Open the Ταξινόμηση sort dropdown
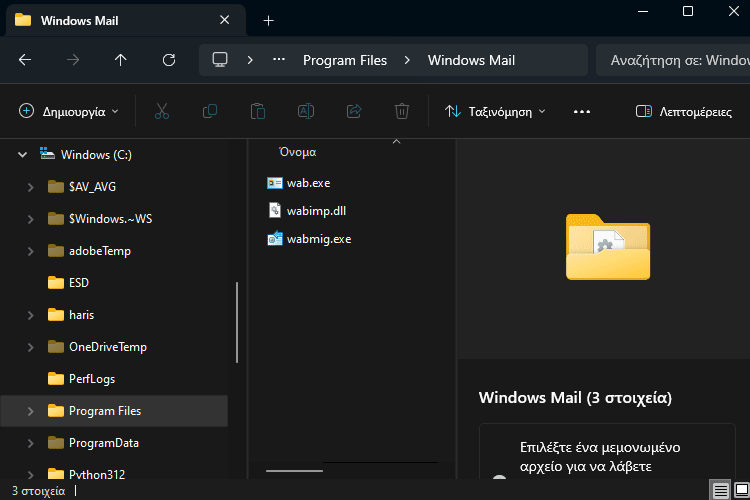Screen dimensions: 750x500 pyautogui.click(x=495, y=111)
